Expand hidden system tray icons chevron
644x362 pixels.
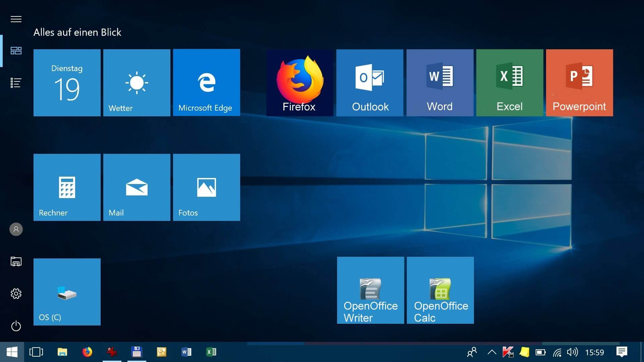(x=492, y=352)
